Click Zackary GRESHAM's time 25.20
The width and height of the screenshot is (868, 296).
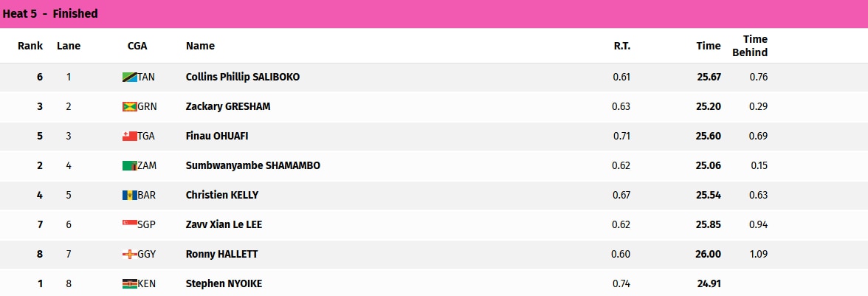pos(709,107)
